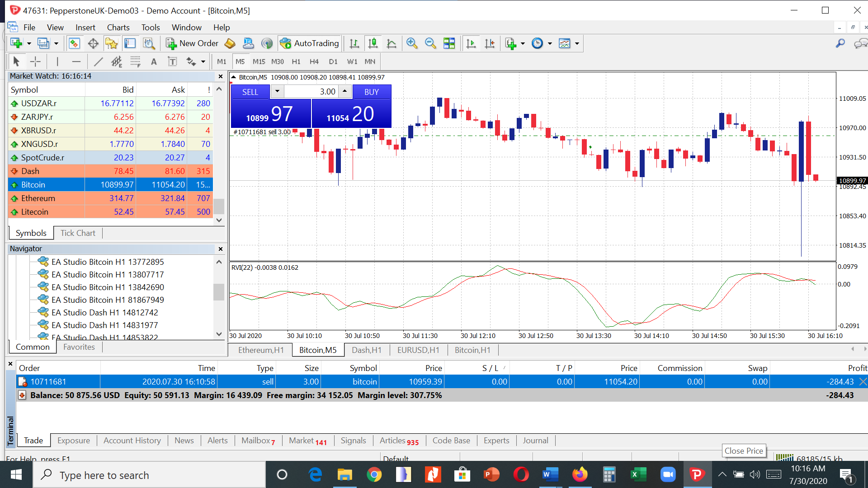Open the Insert menu
Viewport: 868px width, 488px height.
coord(85,28)
